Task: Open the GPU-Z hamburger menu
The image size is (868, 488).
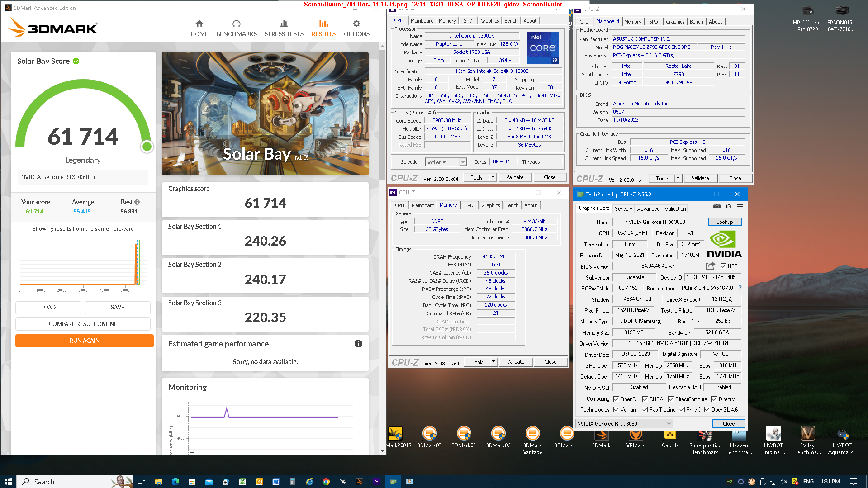Action: [740, 206]
